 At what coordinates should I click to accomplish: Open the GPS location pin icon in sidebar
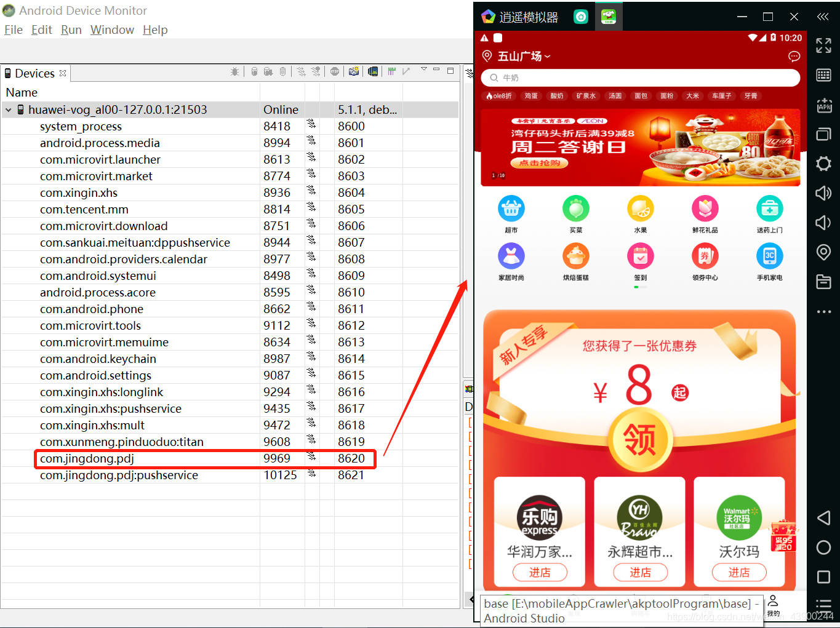tap(823, 252)
